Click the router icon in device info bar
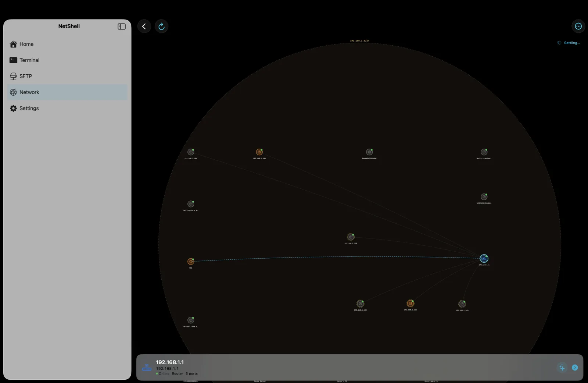Screen dimensions: 588x383 (x=147, y=368)
